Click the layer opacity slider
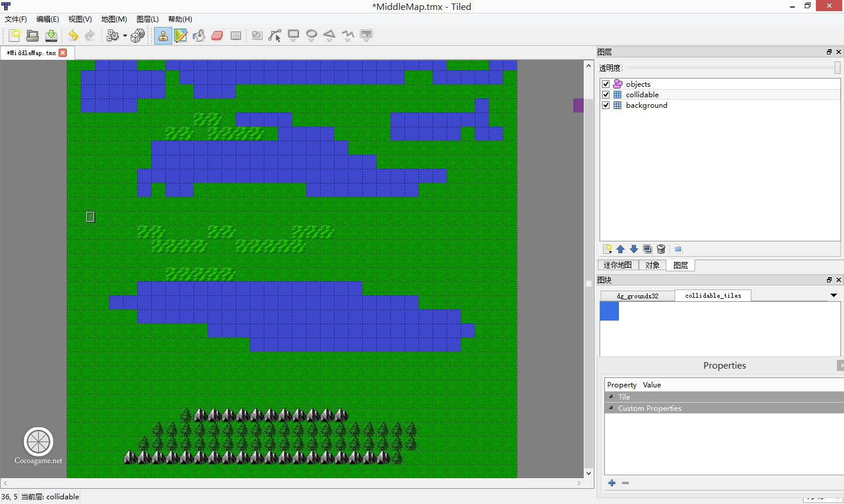 tap(733, 68)
